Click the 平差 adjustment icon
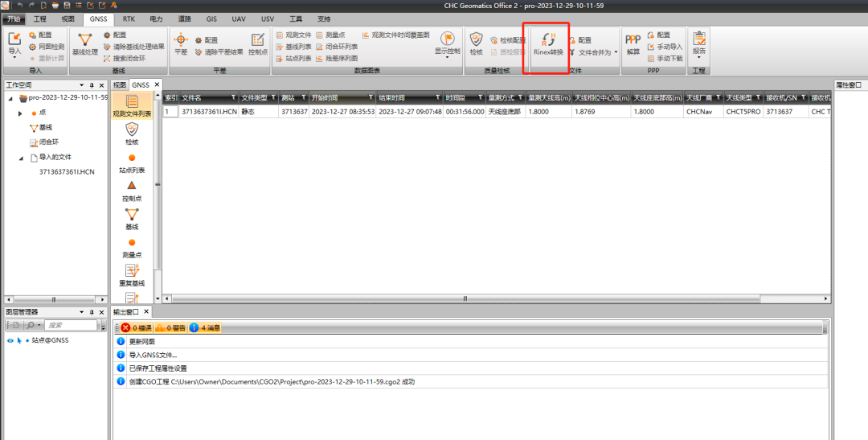Image resolution: width=868 pixels, height=440 pixels. click(181, 44)
